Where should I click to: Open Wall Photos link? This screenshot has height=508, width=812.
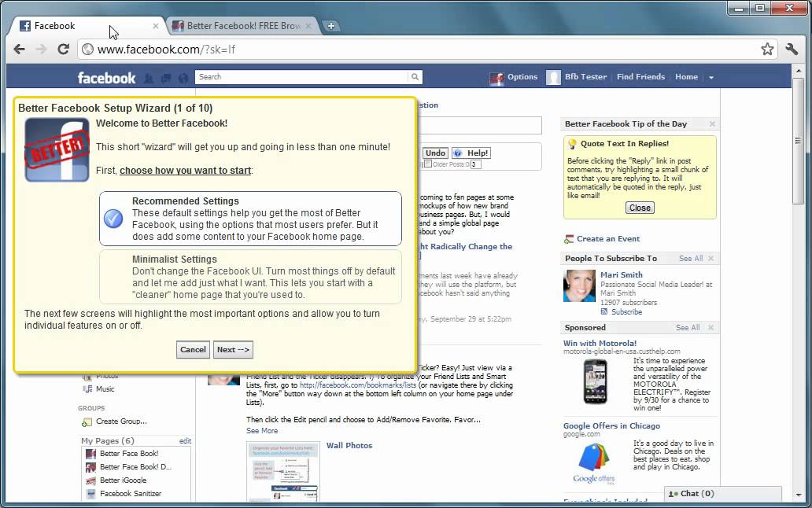(x=349, y=445)
